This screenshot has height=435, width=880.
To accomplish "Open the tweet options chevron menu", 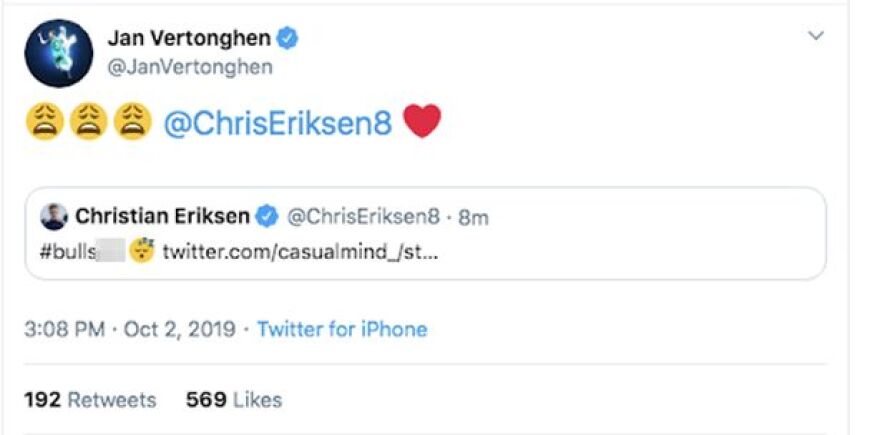I will pos(816,37).
